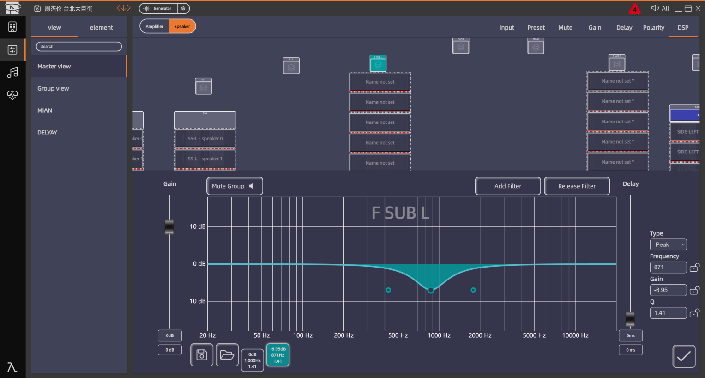Open the Input menu tab
Viewport: 705px width, 378px height.
coord(507,28)
